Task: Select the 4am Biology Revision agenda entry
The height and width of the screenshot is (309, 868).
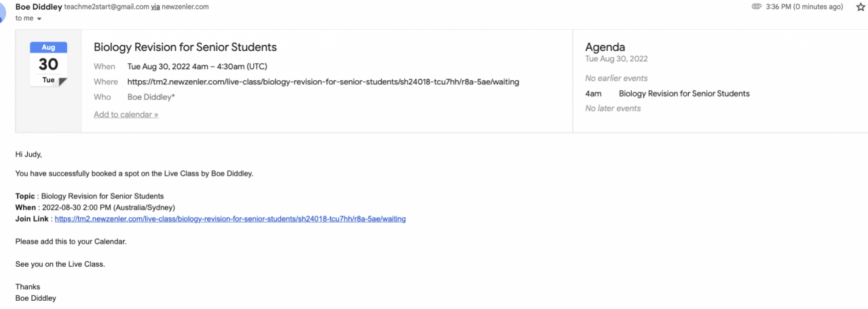Action: [x=684, y=94]
